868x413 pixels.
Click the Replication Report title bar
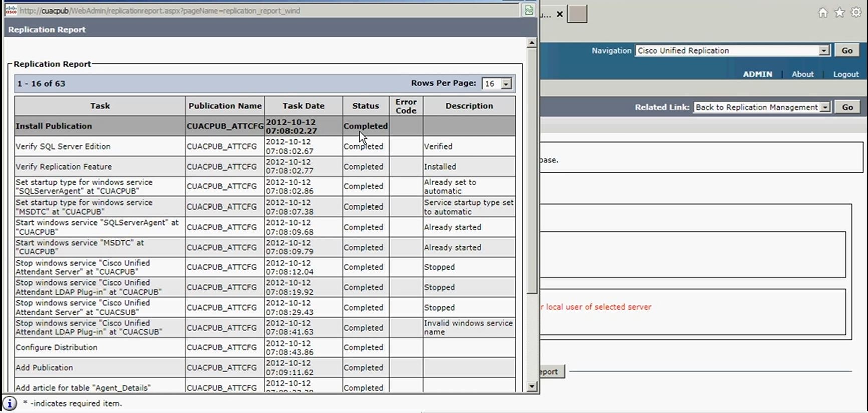270,30
